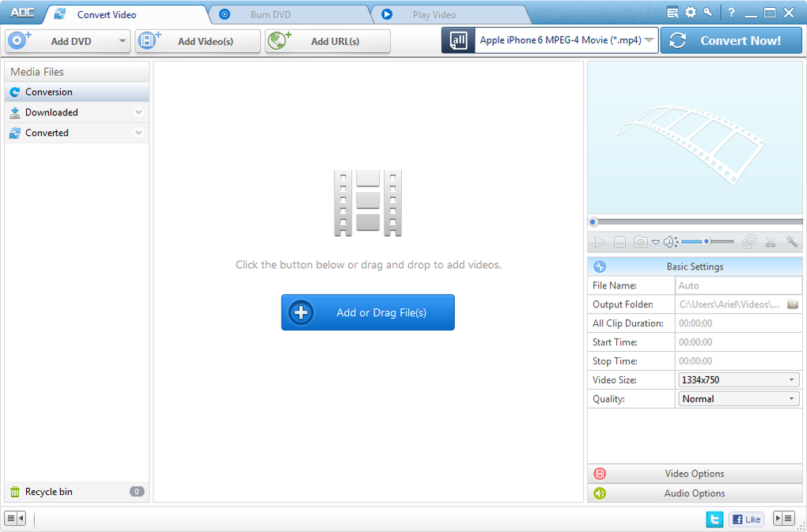Screen dimensions: 807x532
Task: Take snapshot with camera icon
Action: pos(640,242)
